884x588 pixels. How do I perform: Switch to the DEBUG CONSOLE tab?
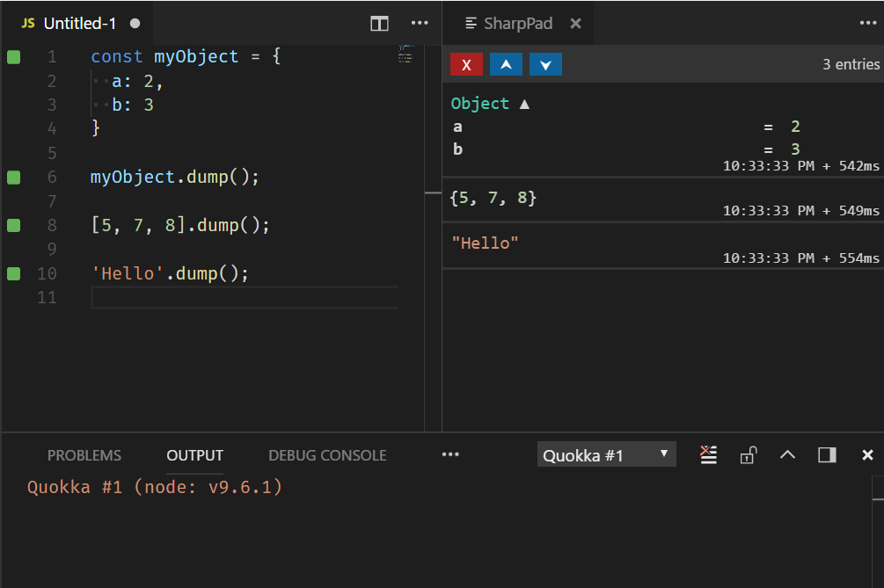pyautogui.click(x=326, y=454)
